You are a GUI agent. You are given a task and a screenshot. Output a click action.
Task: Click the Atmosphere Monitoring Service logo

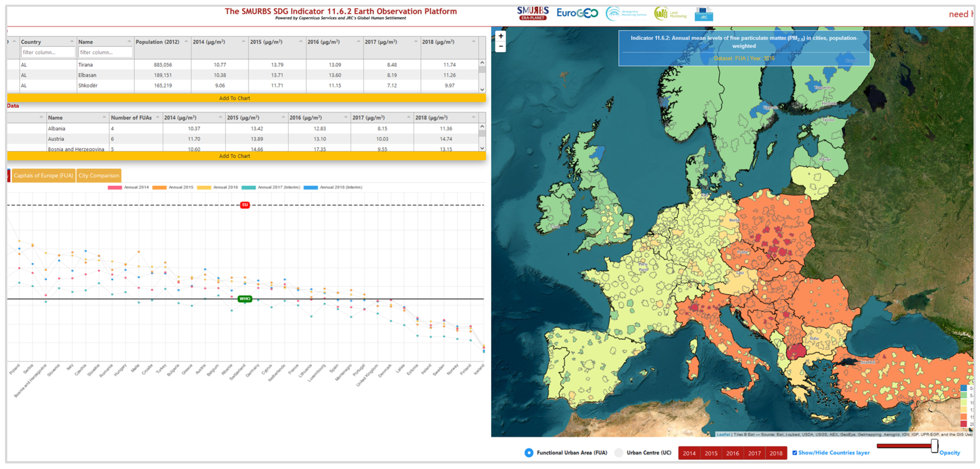coord(625,14)
